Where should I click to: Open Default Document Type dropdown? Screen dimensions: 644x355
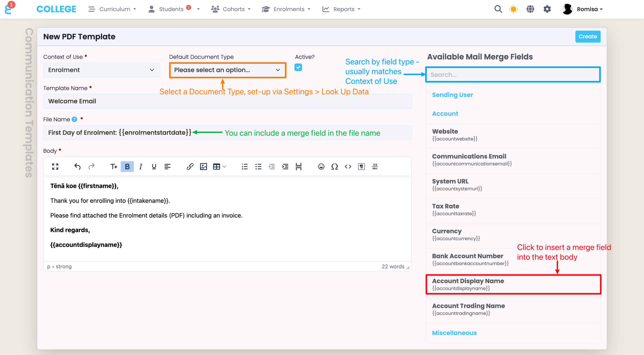tap(227, 70)
